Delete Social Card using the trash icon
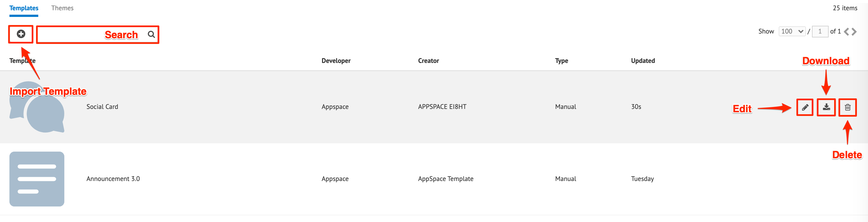This screenshot has height=222, width=868. click(847, 108)
